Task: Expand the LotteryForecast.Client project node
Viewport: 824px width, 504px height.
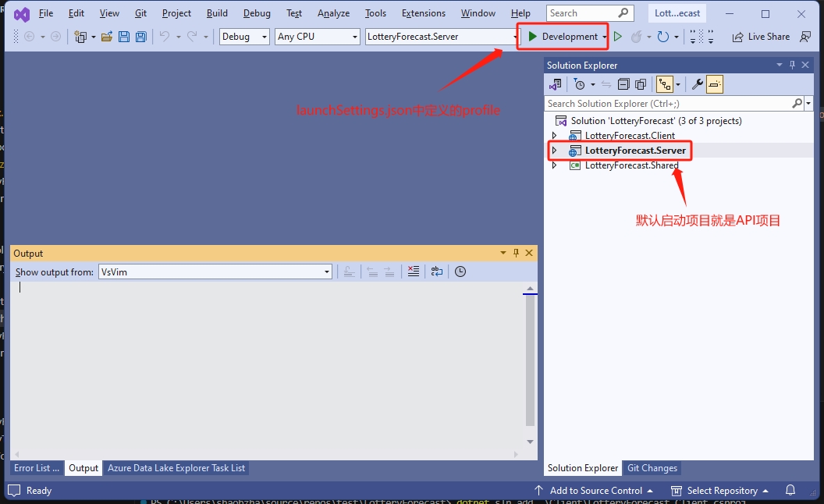Action: [554, 136]
